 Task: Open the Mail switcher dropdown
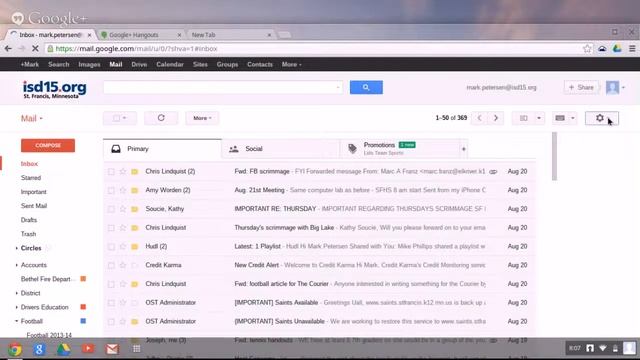32,118
